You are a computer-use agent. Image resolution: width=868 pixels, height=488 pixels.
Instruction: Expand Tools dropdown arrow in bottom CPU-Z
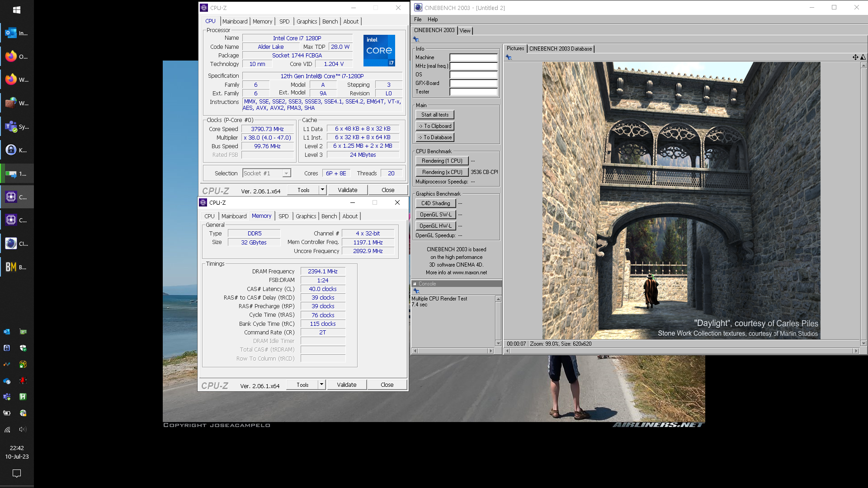(321, 385)
